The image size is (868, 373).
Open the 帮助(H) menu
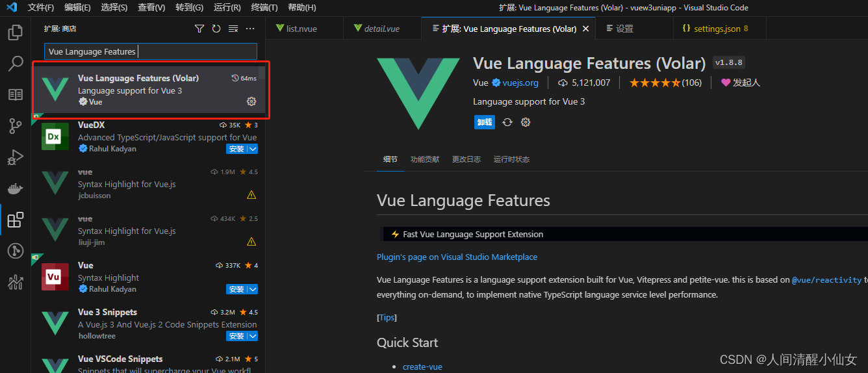301,7
